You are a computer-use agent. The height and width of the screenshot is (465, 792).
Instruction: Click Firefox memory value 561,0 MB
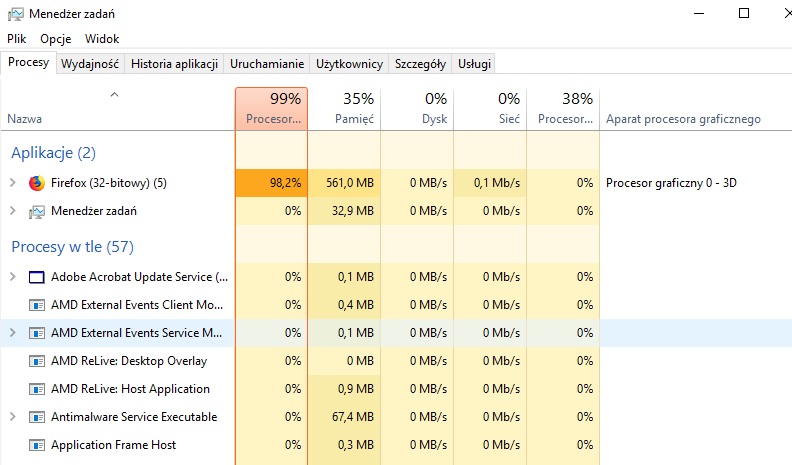(344, 183)
